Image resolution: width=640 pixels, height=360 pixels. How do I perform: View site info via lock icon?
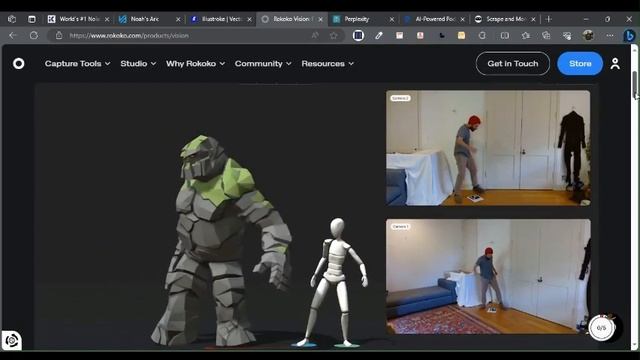59,36
